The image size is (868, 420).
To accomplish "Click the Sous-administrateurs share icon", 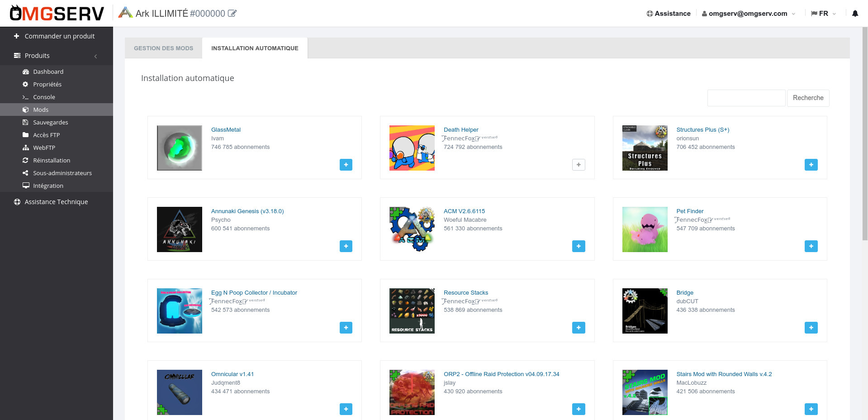I will (x=25, y=173).
